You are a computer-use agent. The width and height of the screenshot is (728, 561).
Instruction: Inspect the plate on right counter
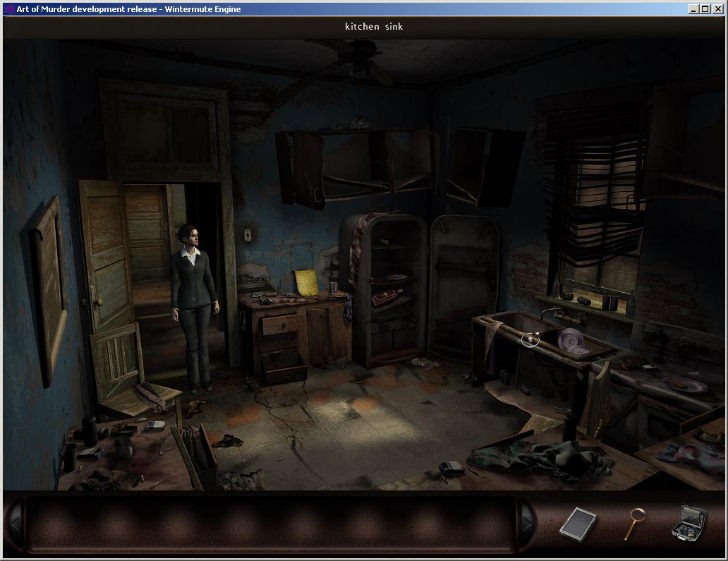[685, 385]
